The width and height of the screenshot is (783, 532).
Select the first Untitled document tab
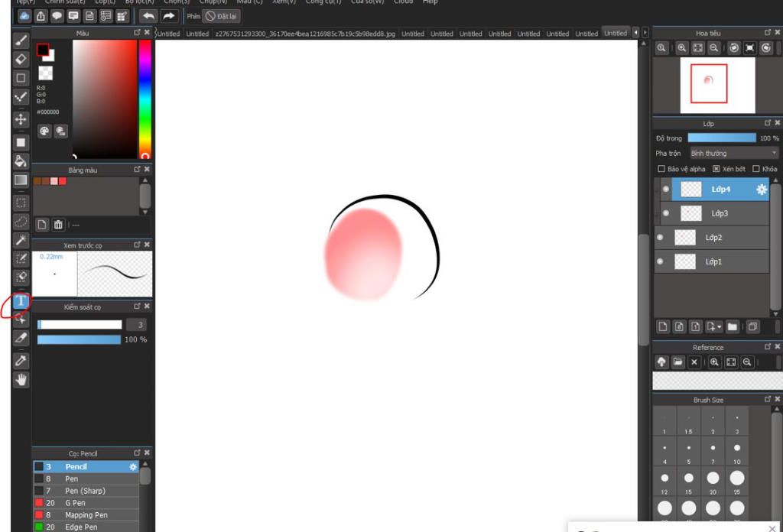pos(169,34)
